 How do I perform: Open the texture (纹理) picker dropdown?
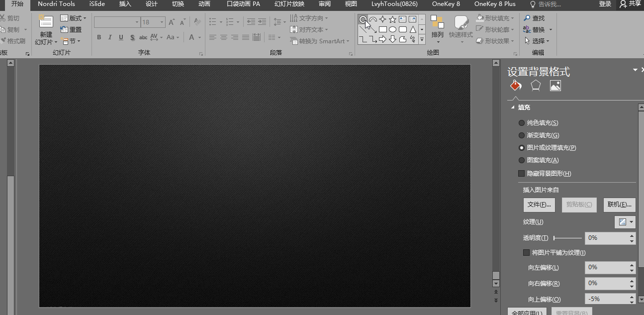[x=625, y=222]
